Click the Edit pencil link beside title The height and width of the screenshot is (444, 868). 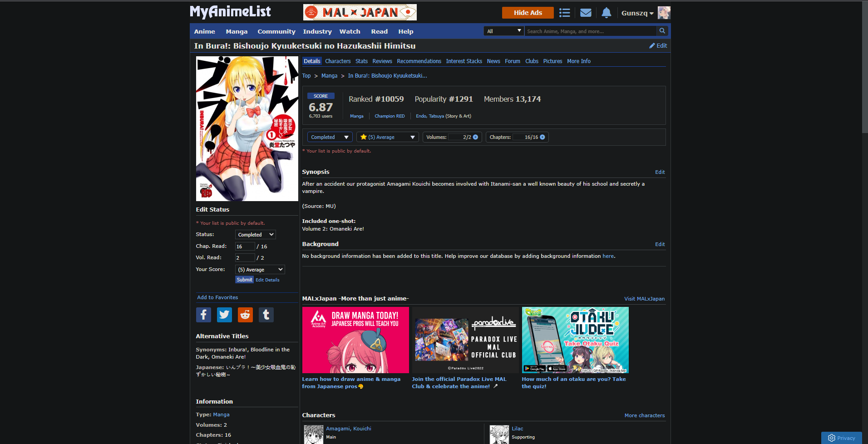[658, 46]
